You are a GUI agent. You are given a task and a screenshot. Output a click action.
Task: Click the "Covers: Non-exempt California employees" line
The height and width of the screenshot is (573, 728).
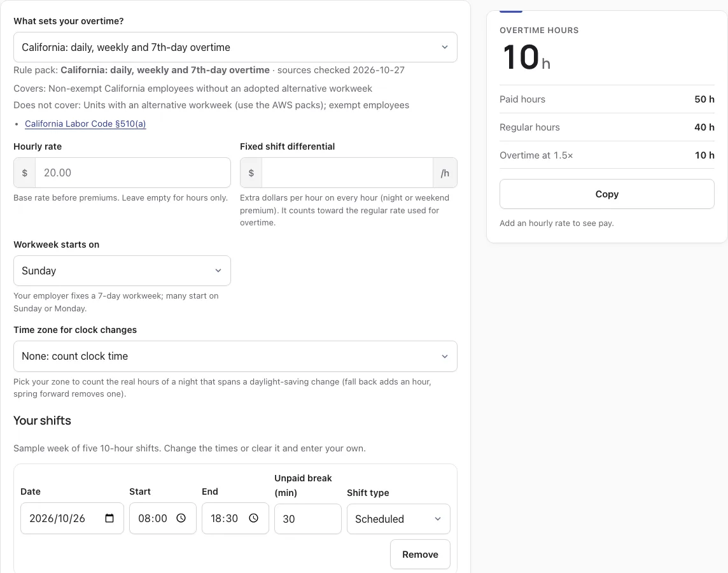(x=193, y=88)
